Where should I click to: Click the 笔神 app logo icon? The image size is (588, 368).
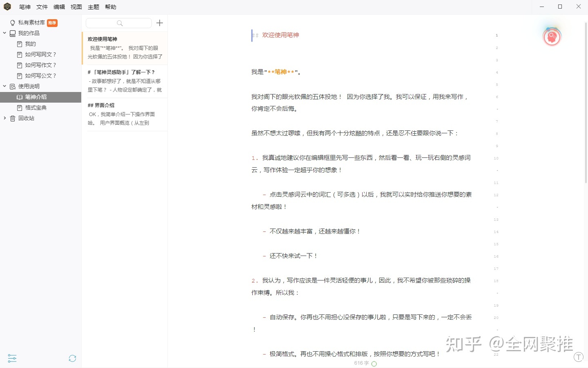point(7,7)
